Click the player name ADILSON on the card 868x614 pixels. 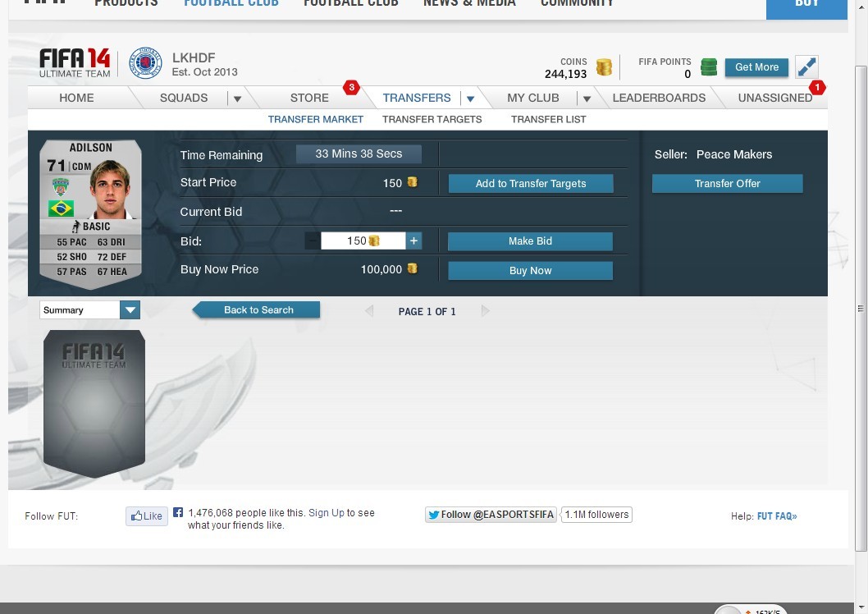[x=91, y=148]
